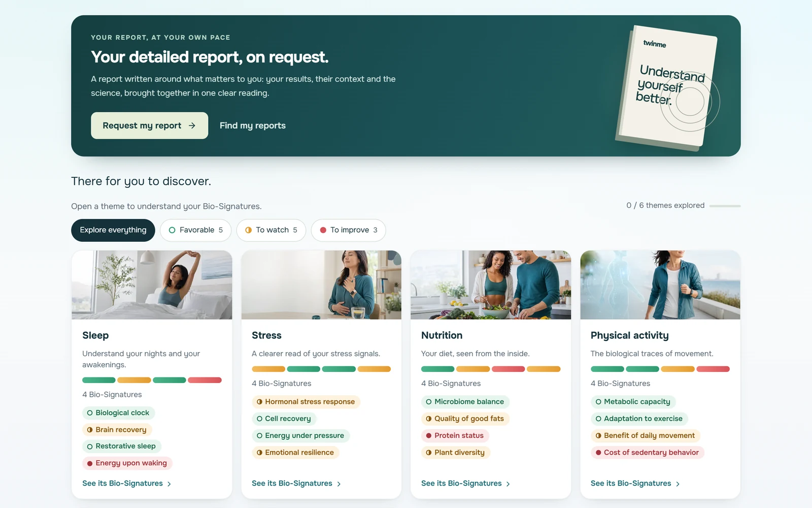Click the Metabolic capacity tag
This screenshot has height=508, width=812.
(633, 402)
